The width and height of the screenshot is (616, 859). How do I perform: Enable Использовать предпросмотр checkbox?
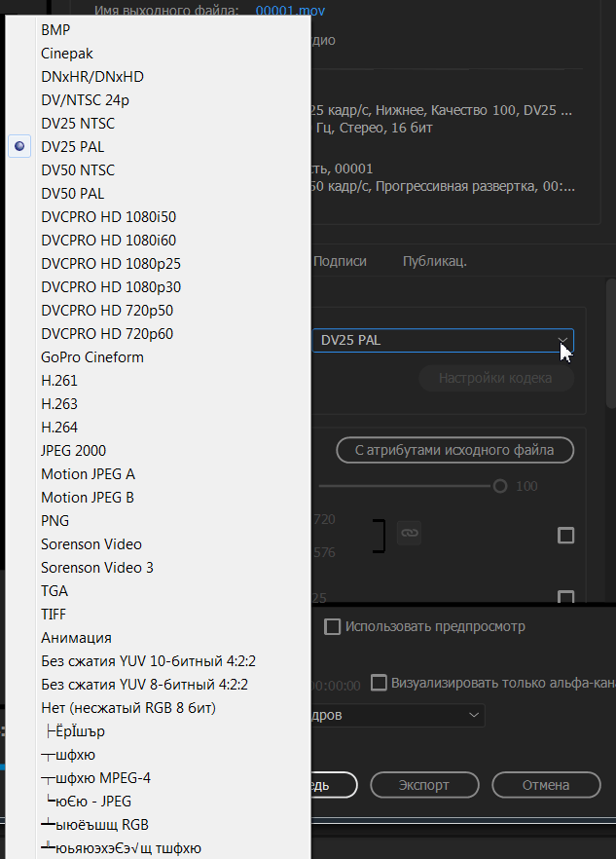[332, 627]
